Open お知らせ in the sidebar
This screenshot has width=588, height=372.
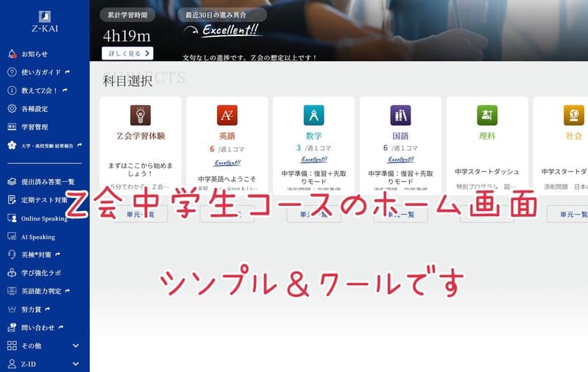(x=35, y=54)
